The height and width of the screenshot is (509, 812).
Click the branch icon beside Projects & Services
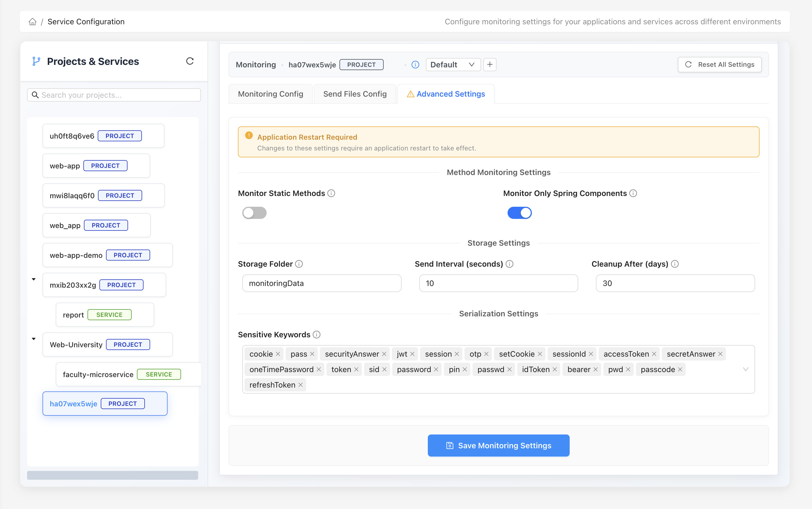(36, 61)
